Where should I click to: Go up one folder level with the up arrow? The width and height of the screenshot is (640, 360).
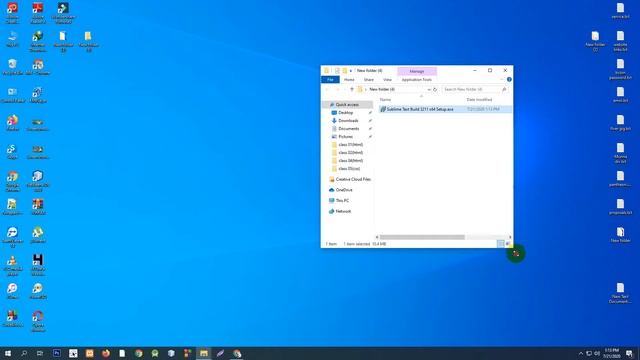click(351, 89)
